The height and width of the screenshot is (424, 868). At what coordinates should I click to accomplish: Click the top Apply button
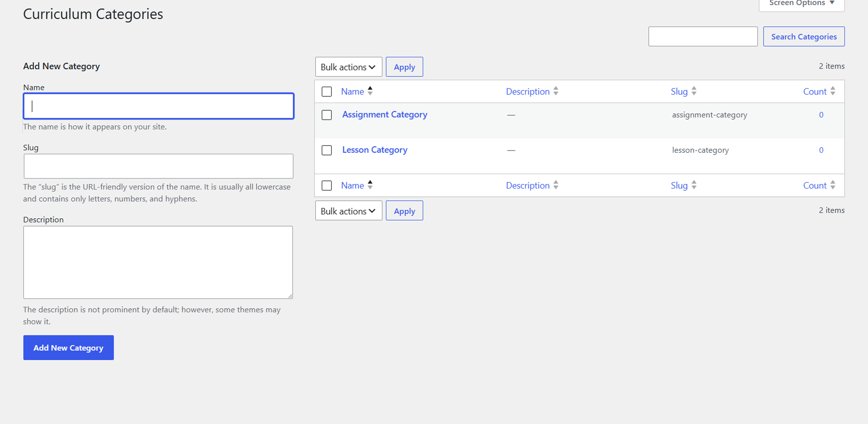(x=404, y=67)
